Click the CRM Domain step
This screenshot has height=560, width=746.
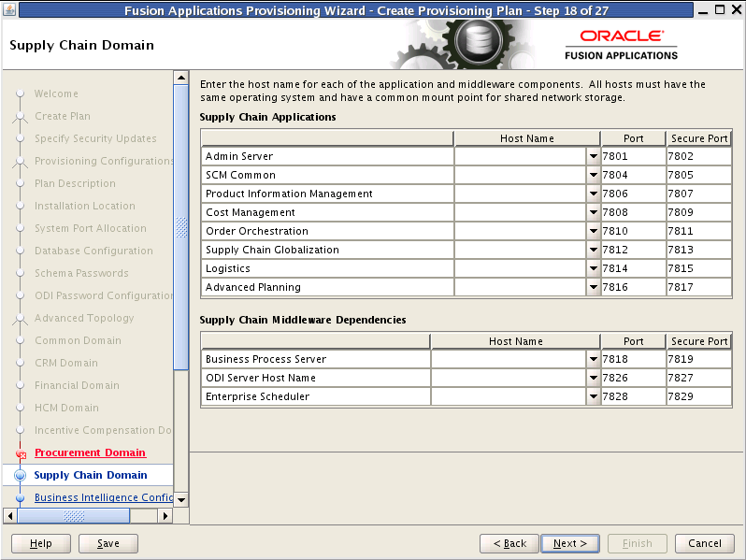point(66,363)
